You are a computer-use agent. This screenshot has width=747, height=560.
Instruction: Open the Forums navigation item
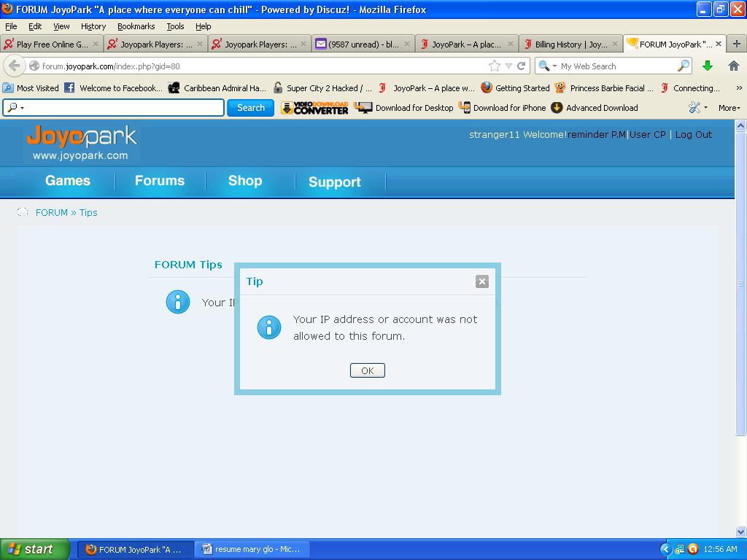[160, 181]
